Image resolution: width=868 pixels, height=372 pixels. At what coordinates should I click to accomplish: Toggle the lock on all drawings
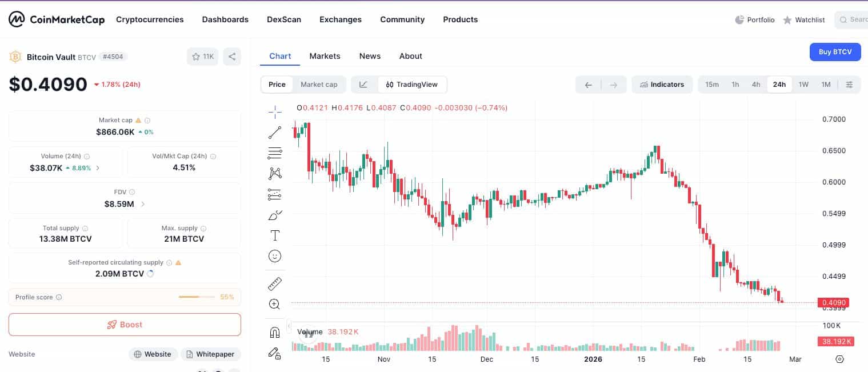(275, 354)
